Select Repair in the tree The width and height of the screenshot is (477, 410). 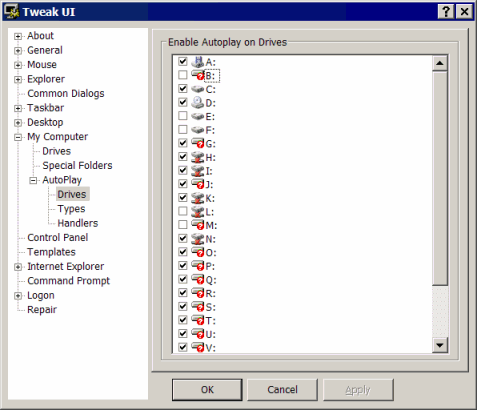point(42,310)
